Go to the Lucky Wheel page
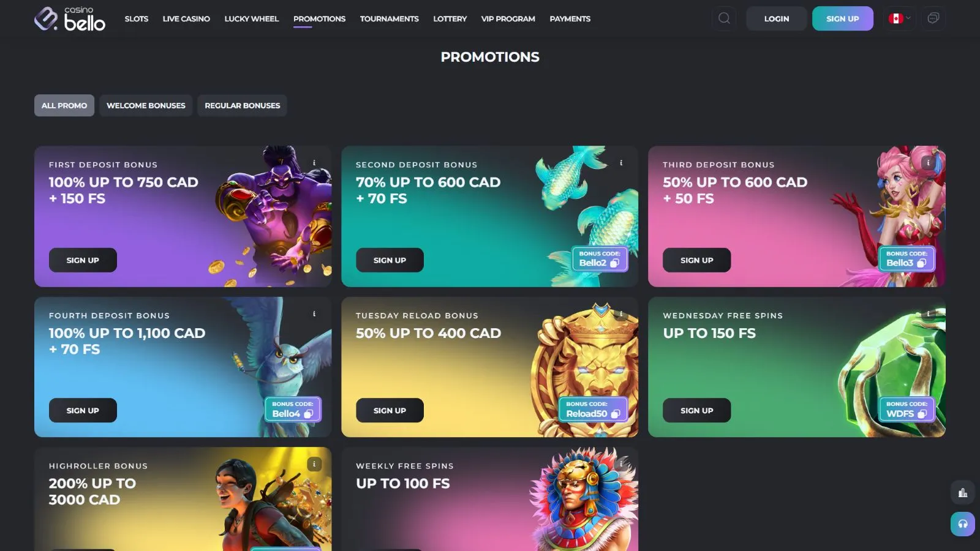This screenshot has width=980, height=551. 252,19
